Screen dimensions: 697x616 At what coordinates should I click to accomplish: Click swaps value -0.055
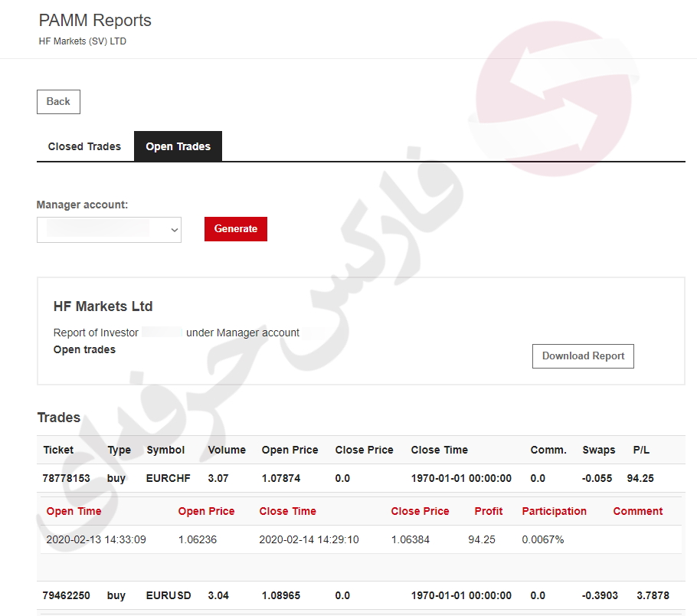(x=597, y=478)
